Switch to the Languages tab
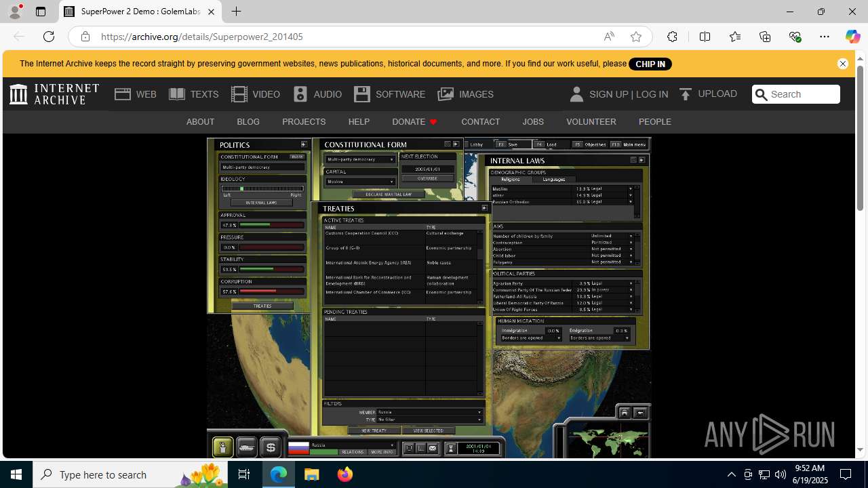 (x=553, y=180)
